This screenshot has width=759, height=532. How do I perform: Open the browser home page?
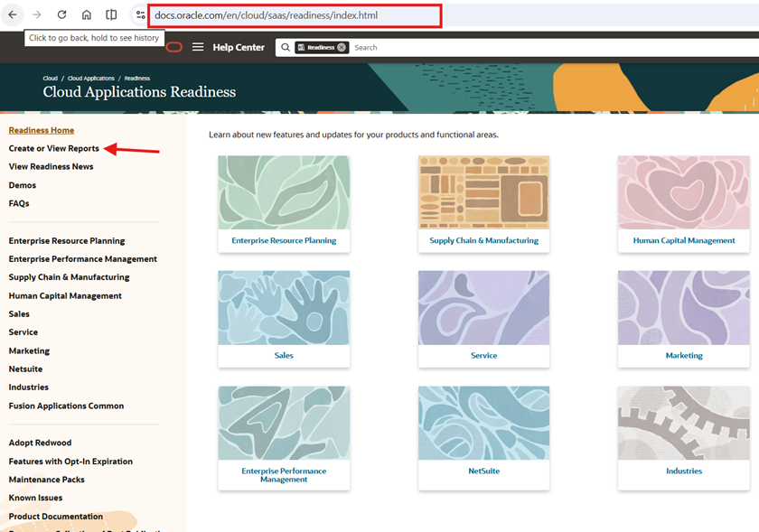pos(86,14)
